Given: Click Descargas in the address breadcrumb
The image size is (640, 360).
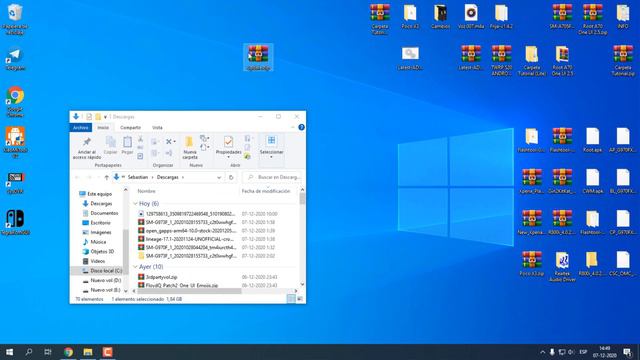Looking at the screenshot, I should point(168,177).
